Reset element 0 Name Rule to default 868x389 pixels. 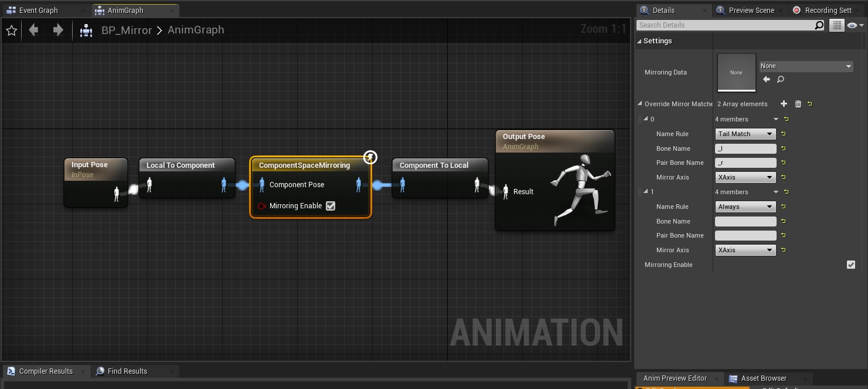coord(783,134)
